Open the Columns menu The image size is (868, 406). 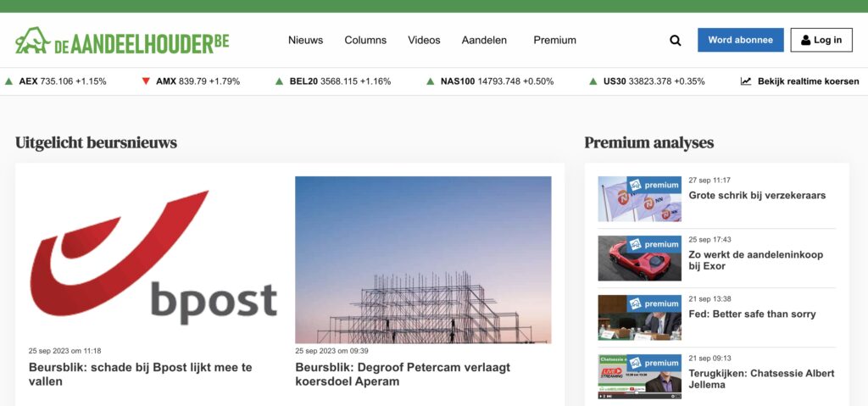click(x=365, y=40)
